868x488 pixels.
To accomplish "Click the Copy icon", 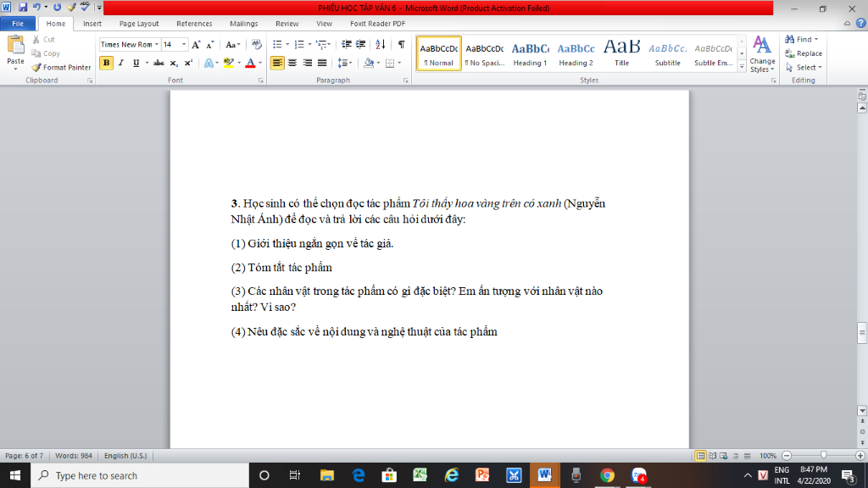I will coord(36,53).
